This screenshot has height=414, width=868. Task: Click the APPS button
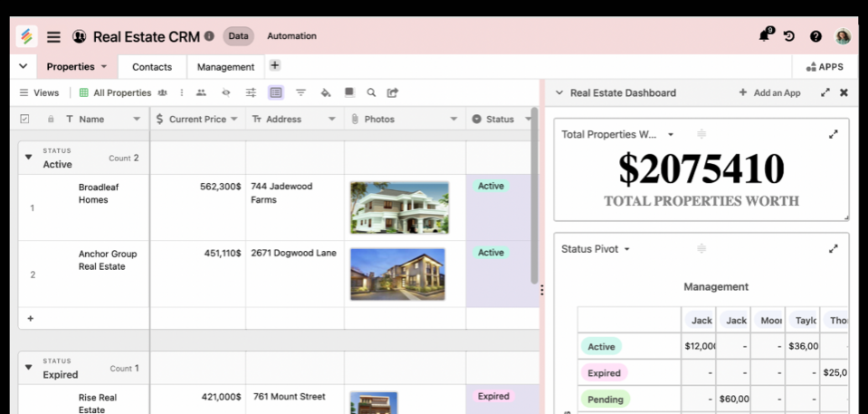pos(825,67)
